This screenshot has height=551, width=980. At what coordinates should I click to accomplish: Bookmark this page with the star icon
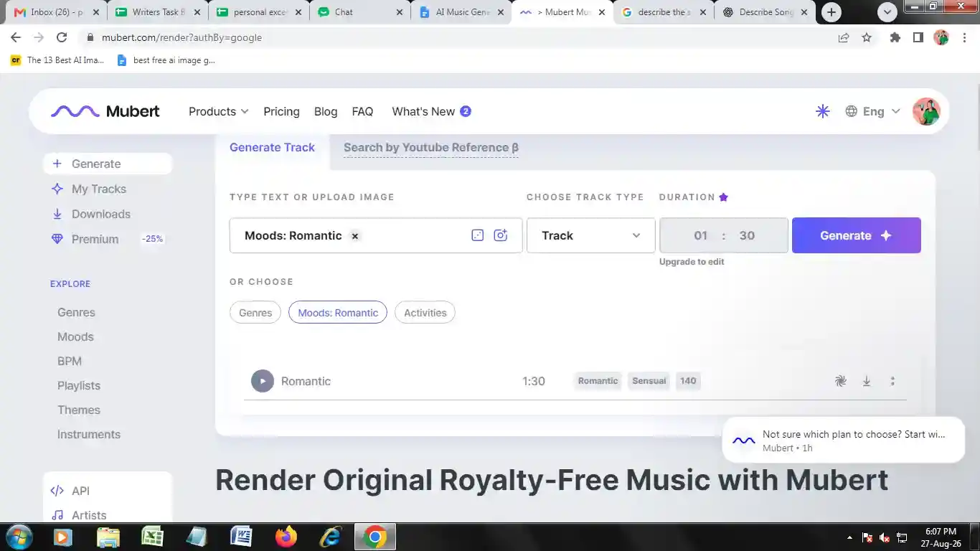(x=867, y=37)
